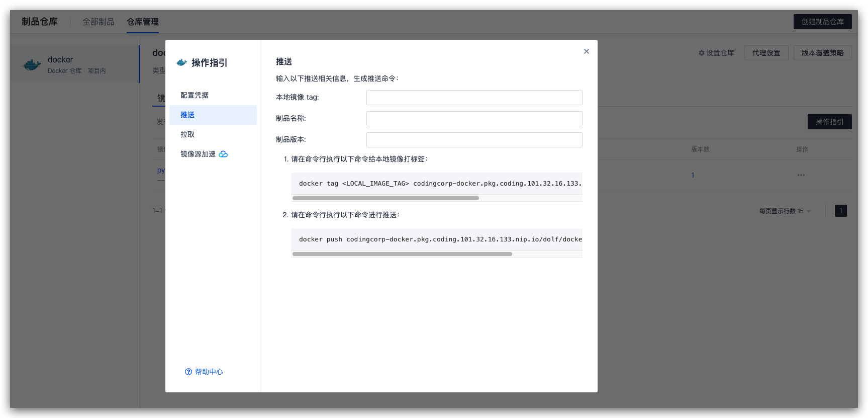The height and width of the screenshot is (418, 868).
Task: Click the 推送 heading in the dialog
Action: (284, 61)
